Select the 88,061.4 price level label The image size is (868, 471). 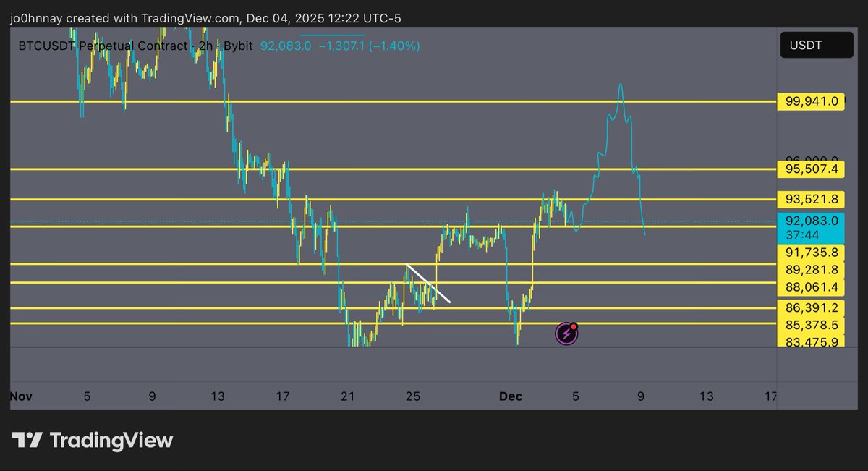tap(811, 287)
